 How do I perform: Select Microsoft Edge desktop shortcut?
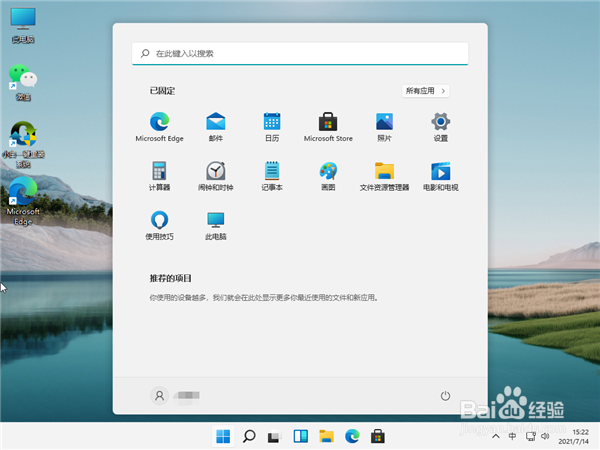[x=23, y=202]
